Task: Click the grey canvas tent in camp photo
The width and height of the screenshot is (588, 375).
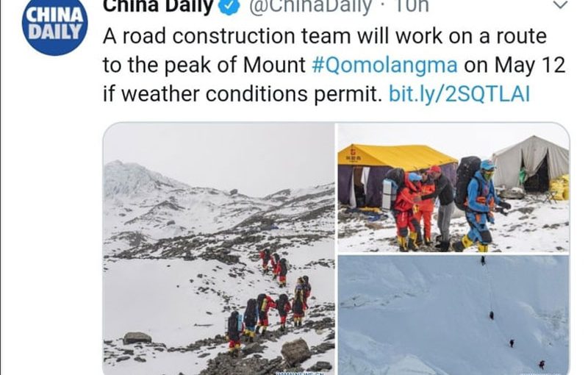Action: 531,163
